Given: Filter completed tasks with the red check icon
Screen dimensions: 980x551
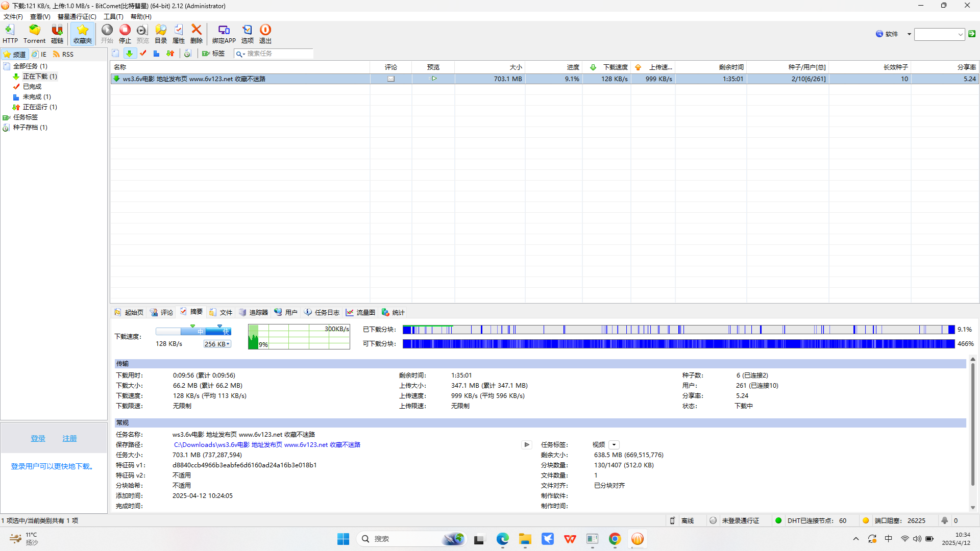Looking at the screenshot, I should pos(143,53).
